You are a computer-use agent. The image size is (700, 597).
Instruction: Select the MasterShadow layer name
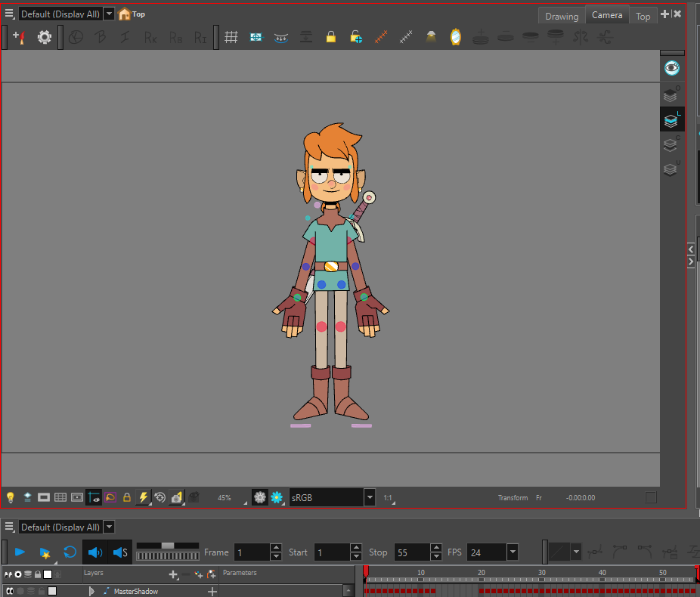(136, 591)
